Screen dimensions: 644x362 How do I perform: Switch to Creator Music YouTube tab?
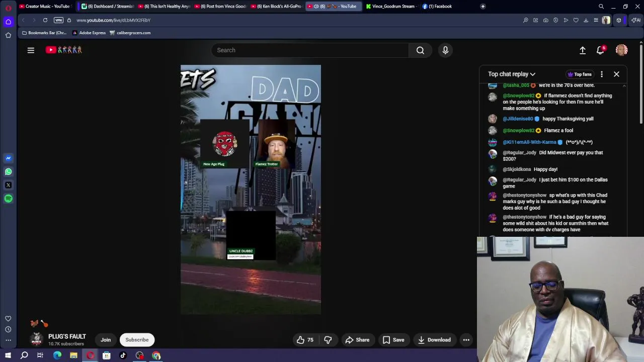pyautogui.click(x=44, y=7)
